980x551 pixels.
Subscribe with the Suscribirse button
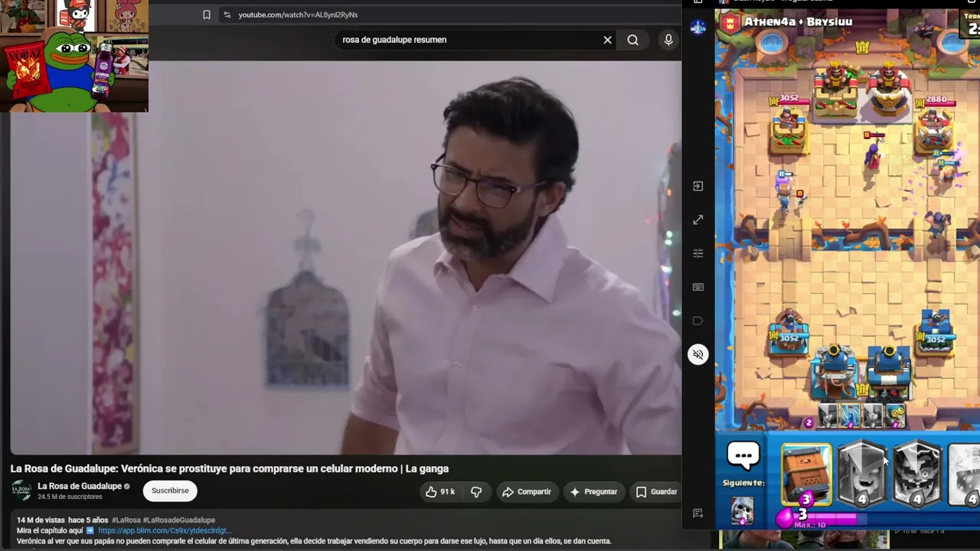point(170,491)
